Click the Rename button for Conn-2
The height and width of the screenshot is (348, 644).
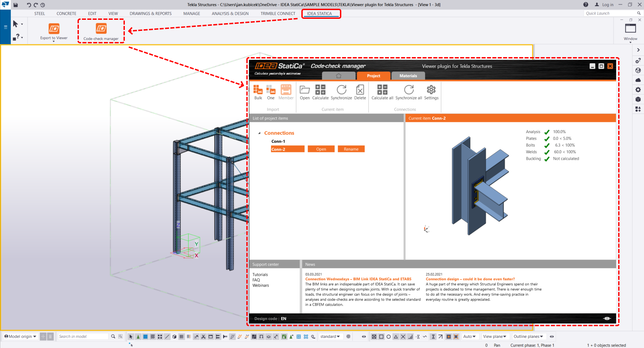tap(351, 149)
